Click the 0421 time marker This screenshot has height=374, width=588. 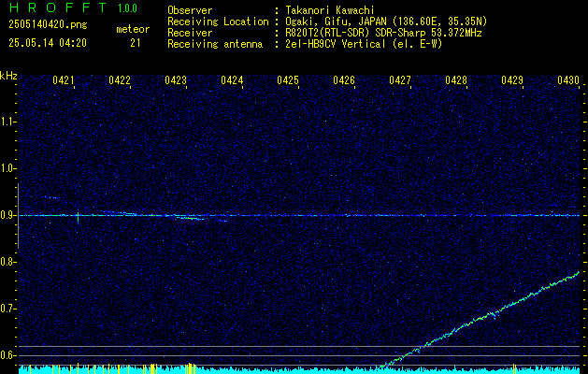(64, 80)
